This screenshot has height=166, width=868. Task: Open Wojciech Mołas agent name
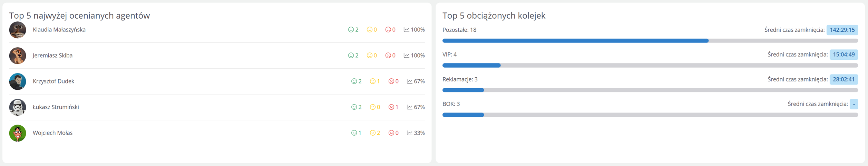52,133
